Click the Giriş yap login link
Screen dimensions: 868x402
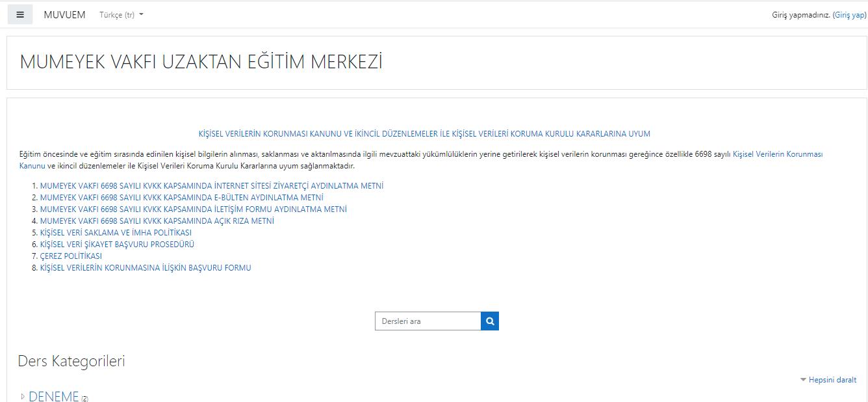click(850, 15)
